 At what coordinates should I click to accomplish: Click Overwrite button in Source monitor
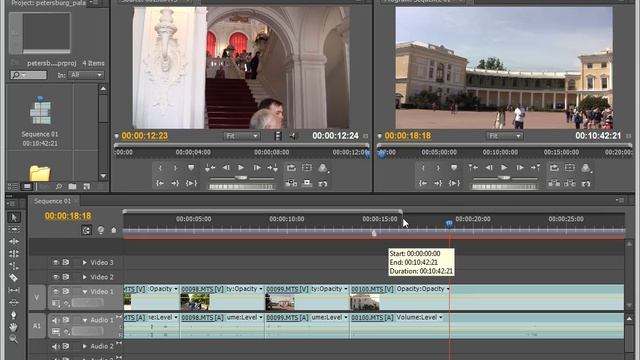pyautogui.click(x=307, y=183)
